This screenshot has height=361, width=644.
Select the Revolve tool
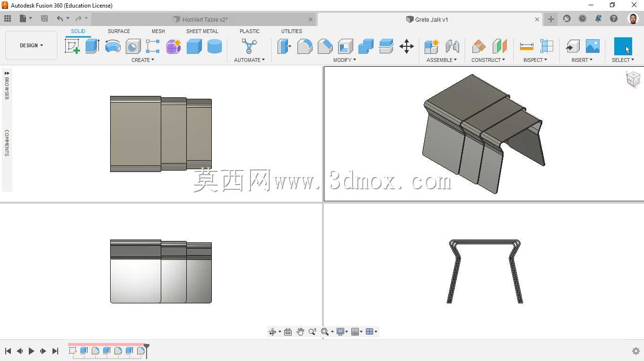[x=113, y=46]
